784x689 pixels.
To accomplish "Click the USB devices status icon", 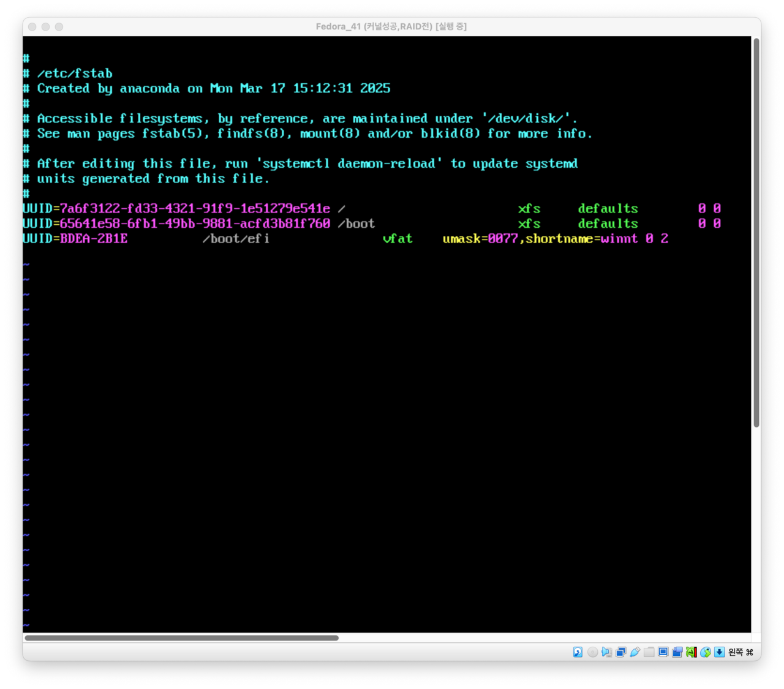I will (x=635, y=652).
